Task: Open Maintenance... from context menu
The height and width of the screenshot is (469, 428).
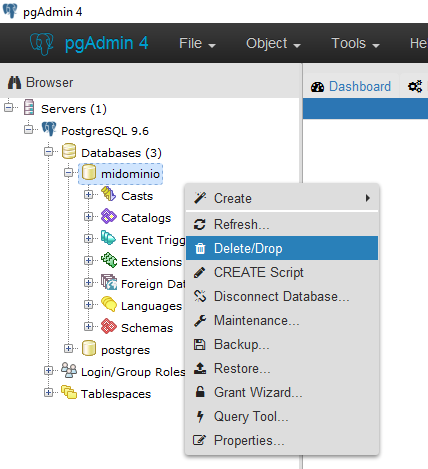Action: [282, 320]
